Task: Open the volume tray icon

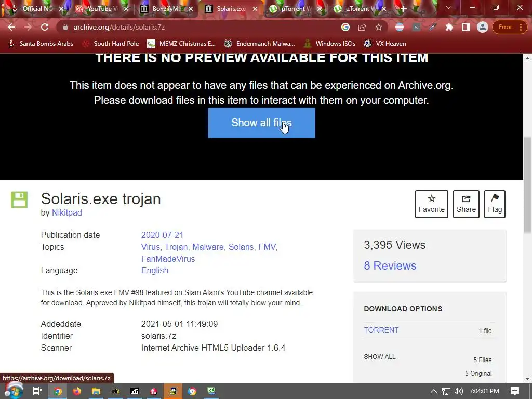Action: pyautogui.click(x=458, y=391)
